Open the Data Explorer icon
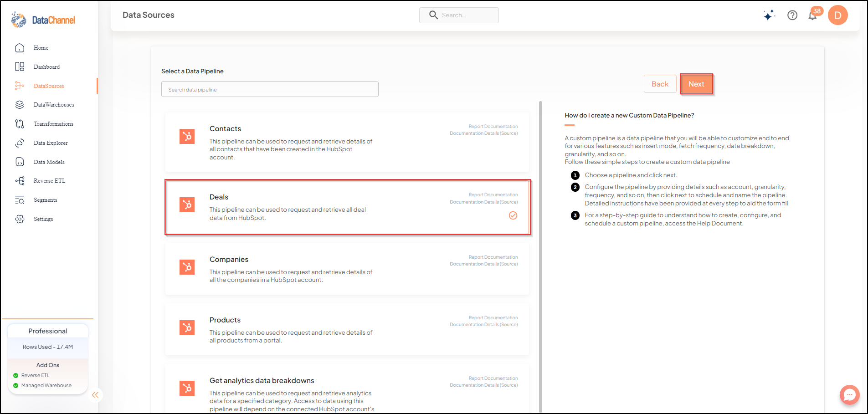Viewport: 868px width, 414px height. [x=20, y=143]
